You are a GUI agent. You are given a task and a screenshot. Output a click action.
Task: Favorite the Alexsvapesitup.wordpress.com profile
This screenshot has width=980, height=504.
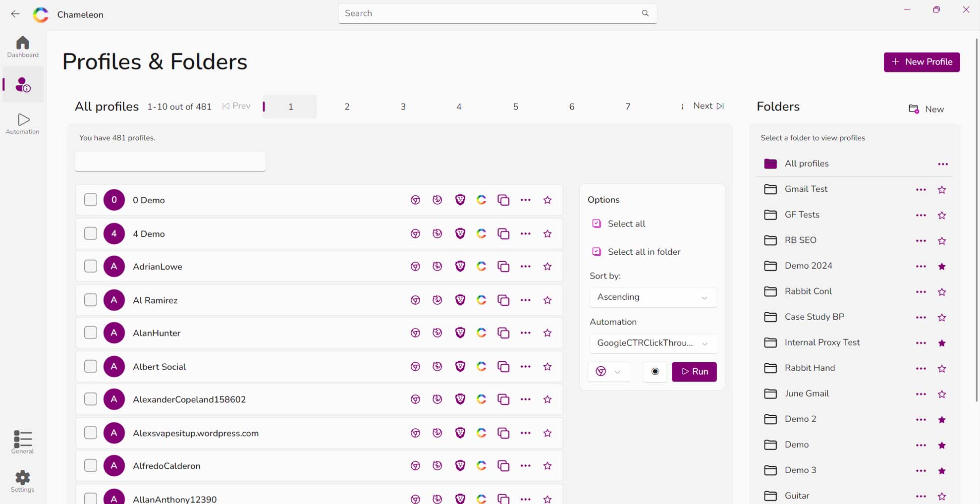(547, 433)
